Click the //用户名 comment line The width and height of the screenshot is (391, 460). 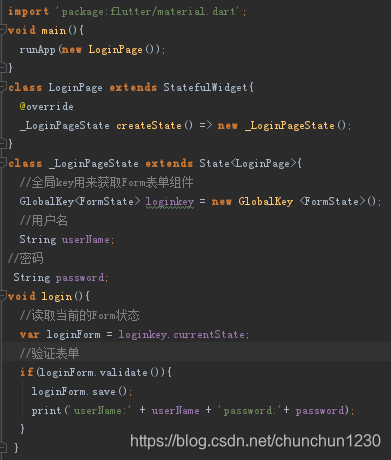pos(43,220)
